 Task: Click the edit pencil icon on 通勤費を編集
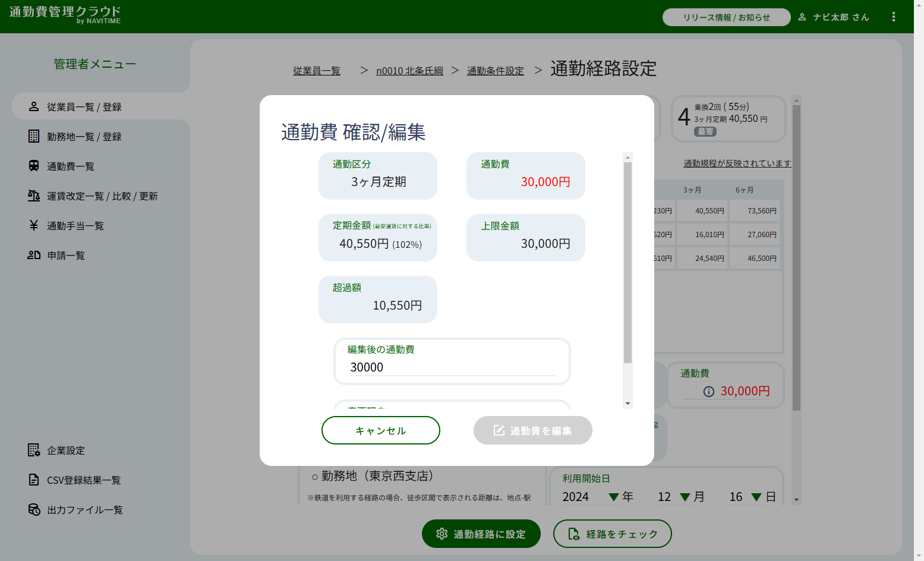(x=499, y=430)
